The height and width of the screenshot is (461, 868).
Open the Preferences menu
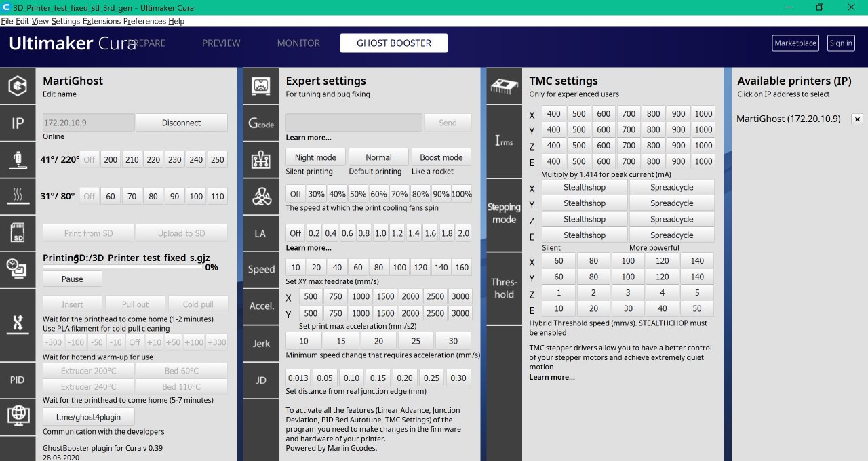[144, 21]
